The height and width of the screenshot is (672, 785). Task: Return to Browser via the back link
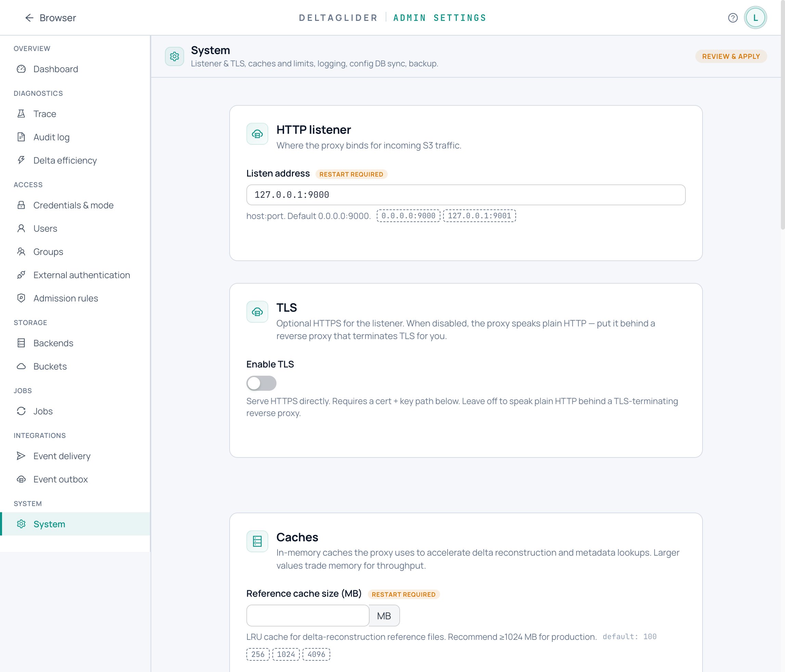pyautogui.click(x=50, y=18)
